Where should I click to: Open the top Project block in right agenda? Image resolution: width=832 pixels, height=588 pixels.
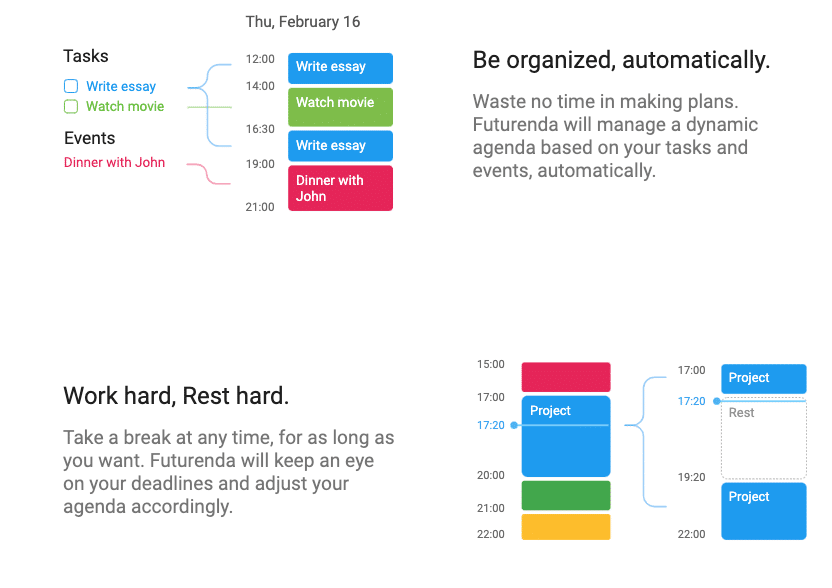[764, 378]
